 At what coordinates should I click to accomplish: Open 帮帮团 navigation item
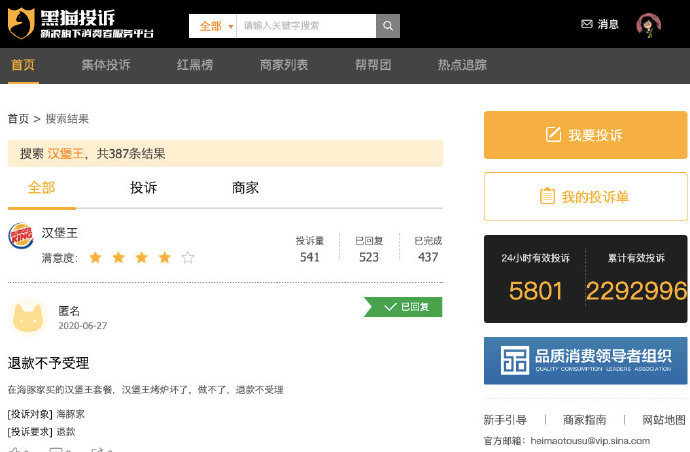pyautogui.click(x=373, y=65)
